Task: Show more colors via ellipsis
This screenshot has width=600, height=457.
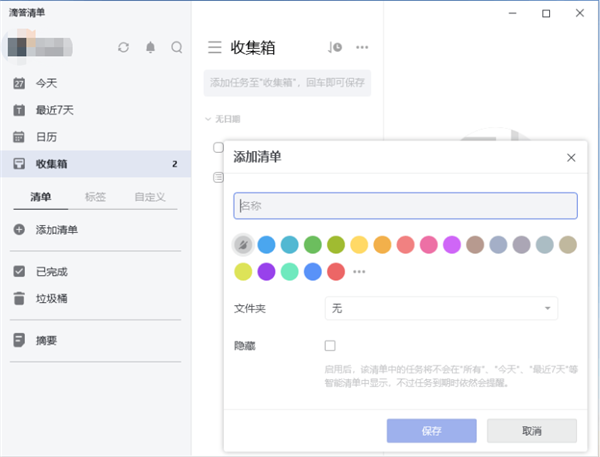Action: [359, 272]
